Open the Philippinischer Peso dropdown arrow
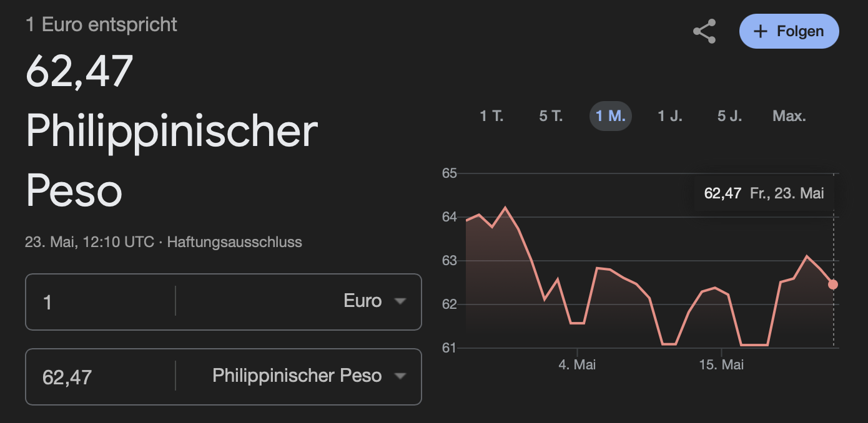This screenshot has height=423, width=868. point(400,376)
